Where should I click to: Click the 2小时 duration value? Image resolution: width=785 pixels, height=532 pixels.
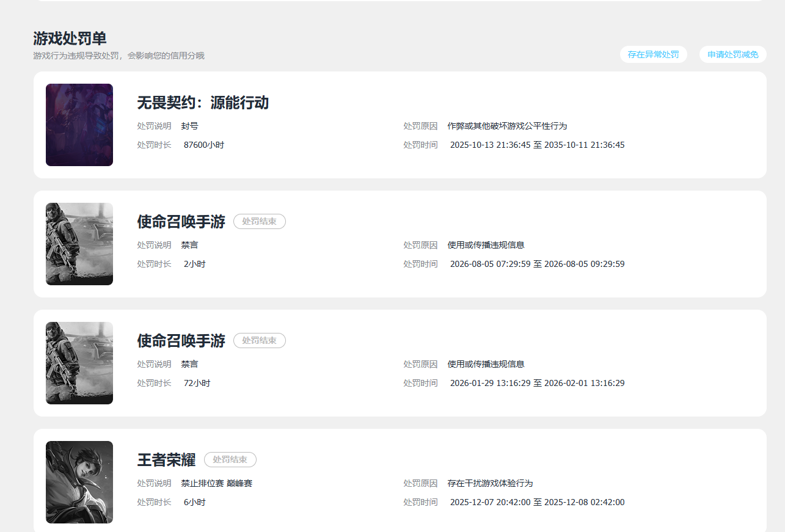[194, 264]
